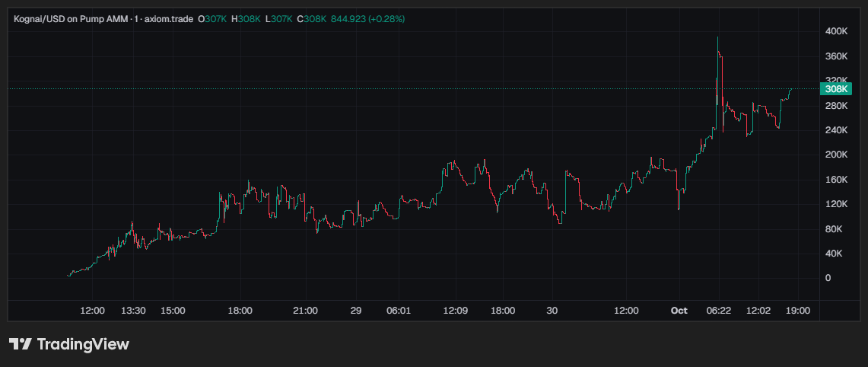
Task: Click the High value H308K in legend
Action: point(246,19)
